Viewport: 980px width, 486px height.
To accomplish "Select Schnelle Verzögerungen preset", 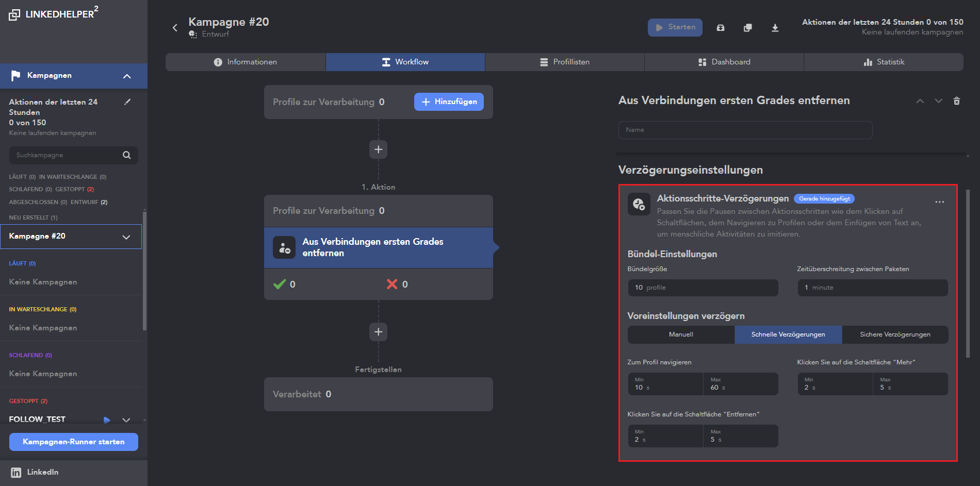I will pos(788,334).
